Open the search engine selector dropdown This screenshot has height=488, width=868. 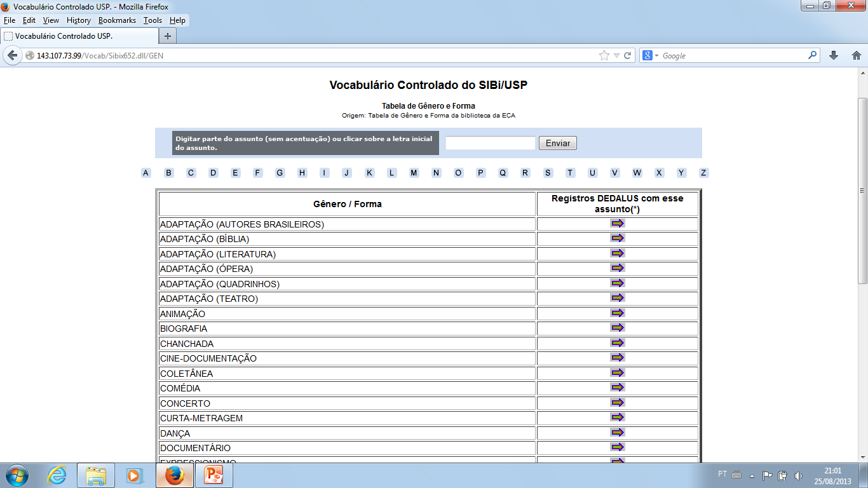click(651, 55)
